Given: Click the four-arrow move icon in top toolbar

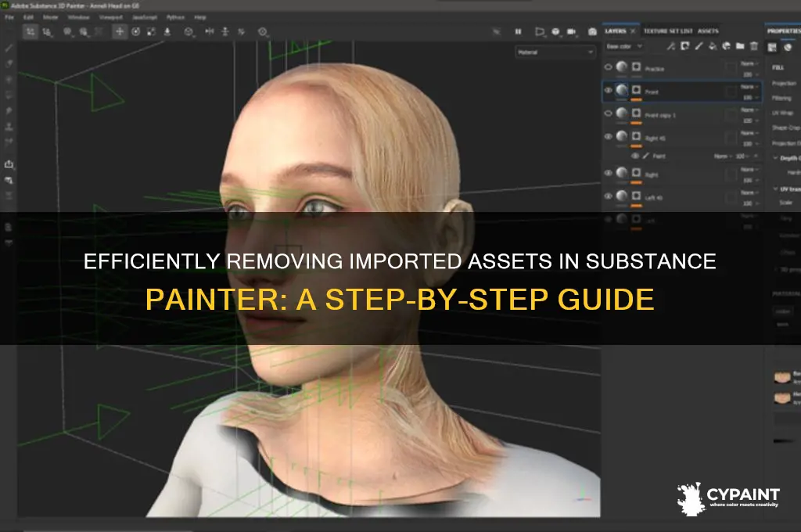Looking at the screenshot, I should (x=120, y=31).
